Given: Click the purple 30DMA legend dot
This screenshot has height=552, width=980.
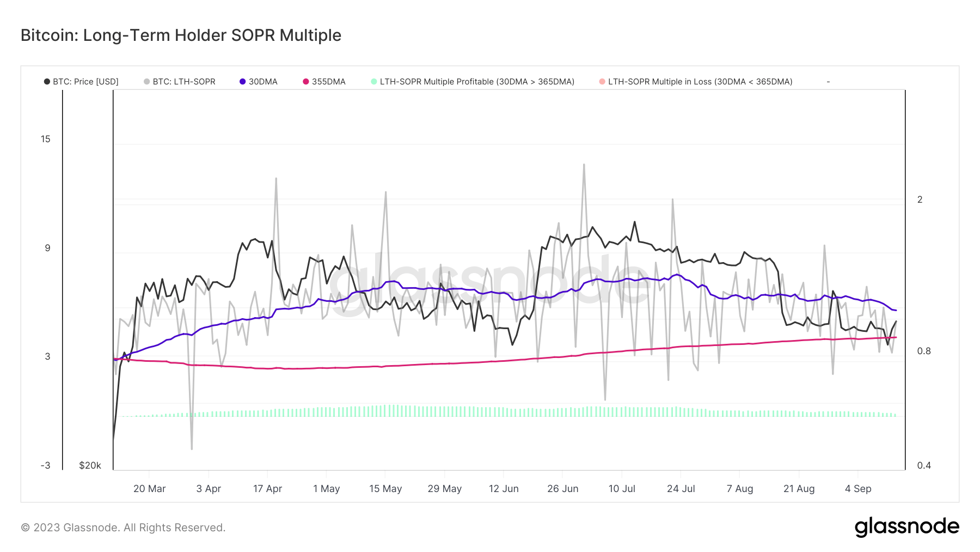Looking at the screenshot, I should click(x=243, y=82).
